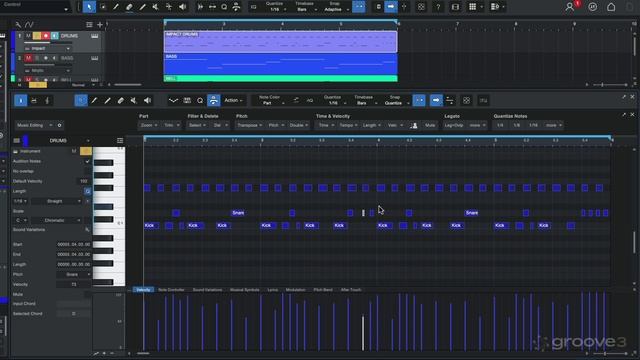
Task: Click the Select button under Filter & Delete
Action: pyautogui.click(x=197, y=125)
